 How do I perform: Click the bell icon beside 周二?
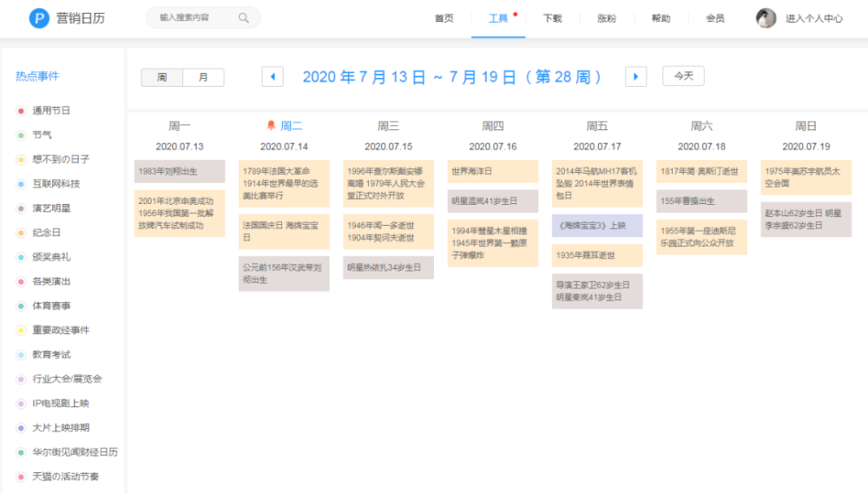click(270, 126)
